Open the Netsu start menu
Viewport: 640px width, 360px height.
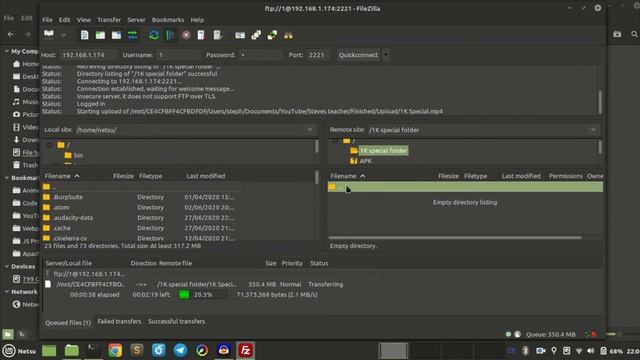(x=19, y=351)
